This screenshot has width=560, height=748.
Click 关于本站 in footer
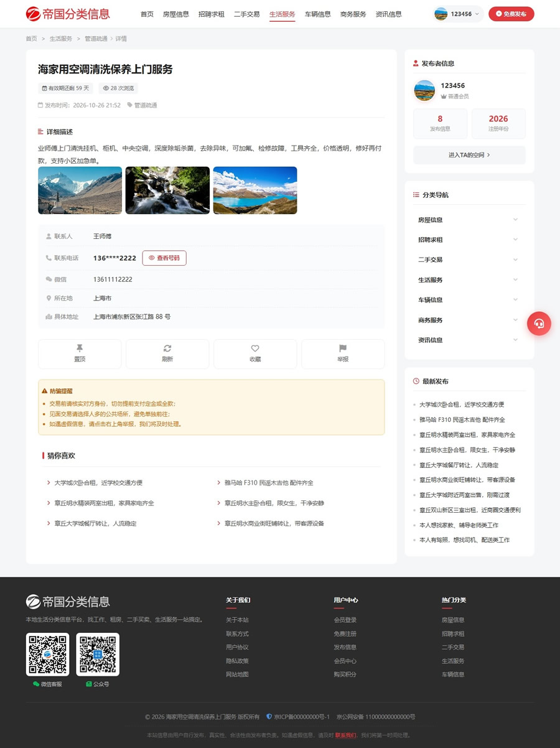[x=237, y=620]
